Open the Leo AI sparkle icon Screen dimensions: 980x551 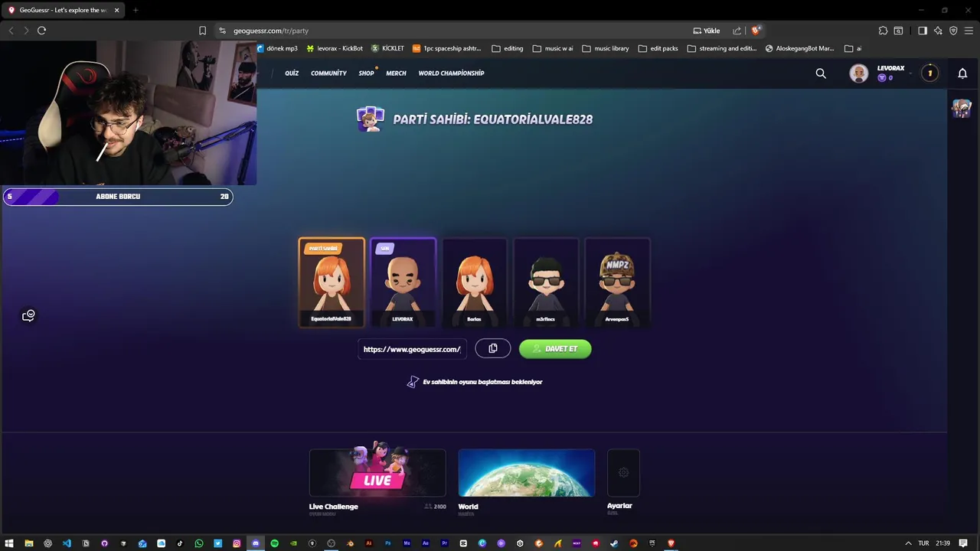tap(938, 31)
